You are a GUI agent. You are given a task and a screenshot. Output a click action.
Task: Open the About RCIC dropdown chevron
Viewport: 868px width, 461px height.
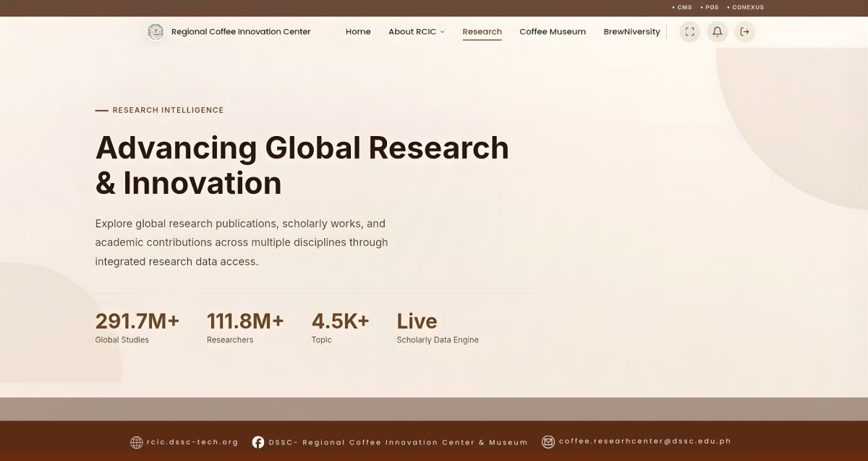[x=442, y=32]
